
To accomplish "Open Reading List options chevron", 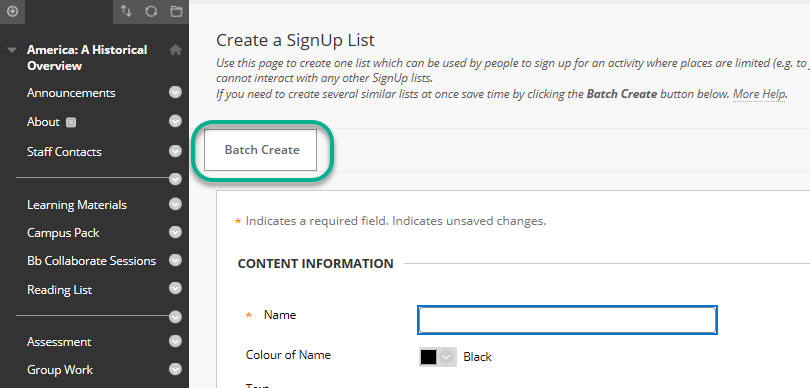I will [176, 288].
